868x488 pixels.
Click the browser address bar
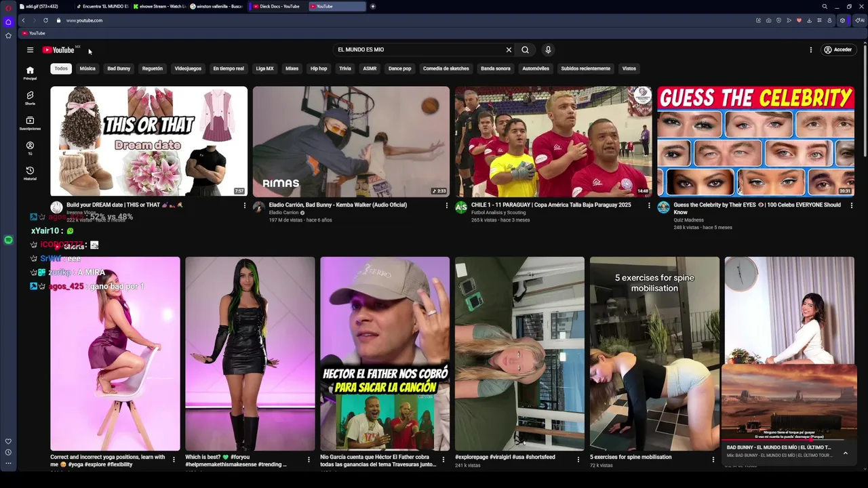(407, 20)
